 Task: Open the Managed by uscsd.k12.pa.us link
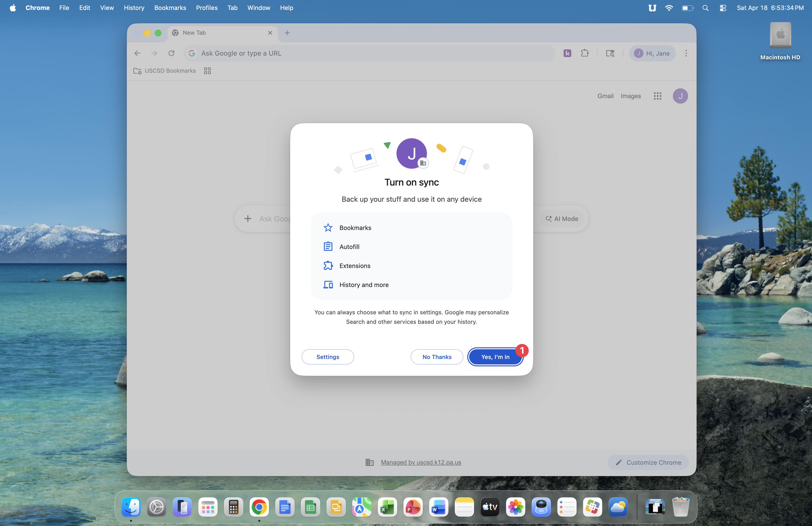[x=421, y=462]
